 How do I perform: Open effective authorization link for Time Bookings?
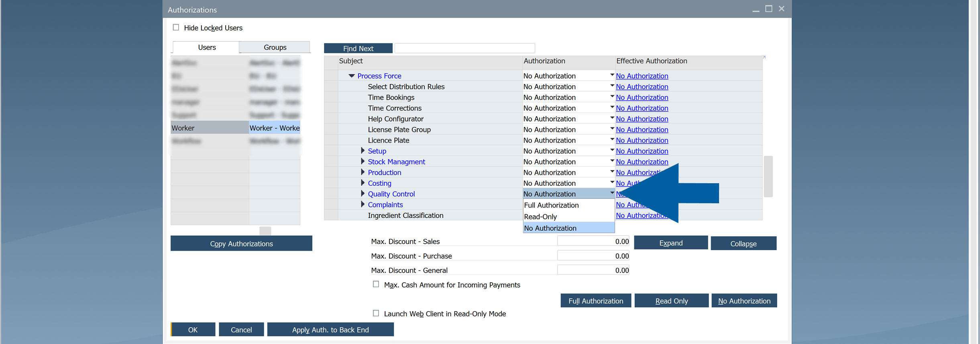click(642, 97)
